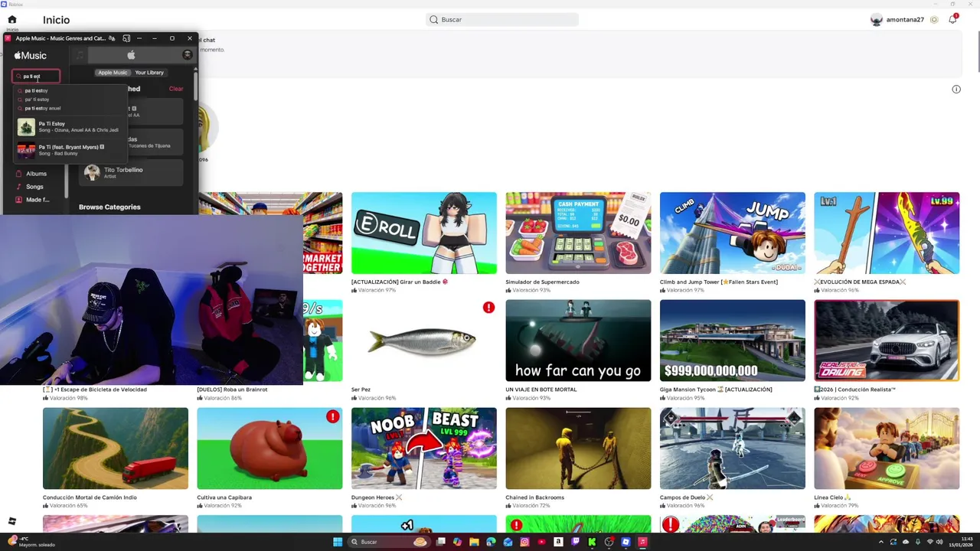This screenshot has height=551, width=980.
Task: Open the notifications bell
Action: [x=953, y=19]
